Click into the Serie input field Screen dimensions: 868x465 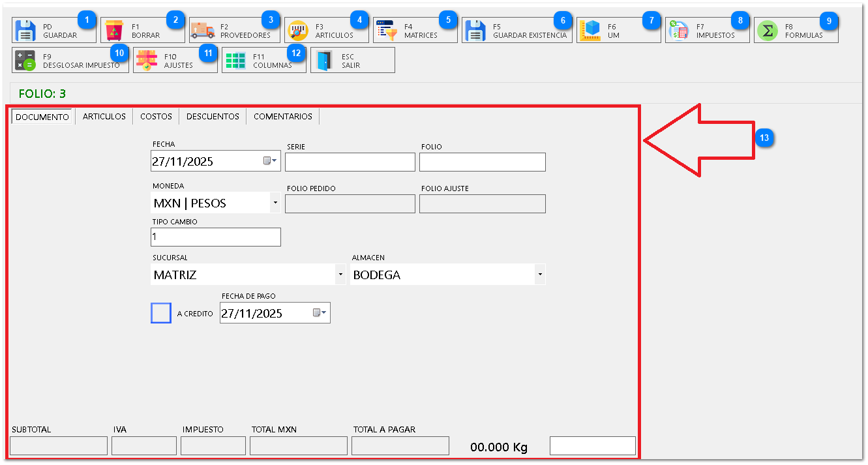(x=350, y=162)
